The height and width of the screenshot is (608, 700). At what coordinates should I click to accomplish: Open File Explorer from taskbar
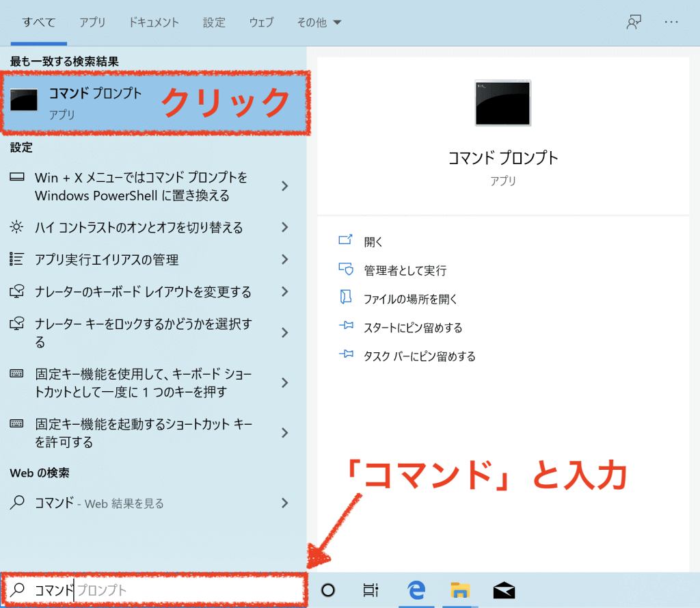click(x=460, y=590)
